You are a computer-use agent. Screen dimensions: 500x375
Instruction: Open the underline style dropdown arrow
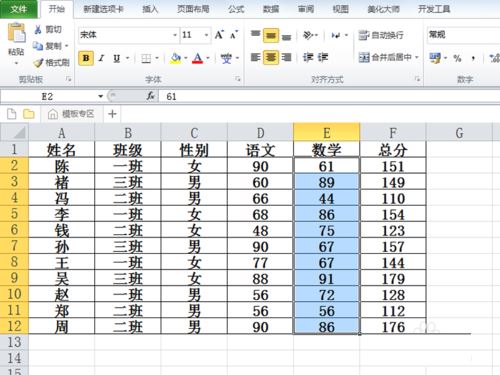(127, 58)
